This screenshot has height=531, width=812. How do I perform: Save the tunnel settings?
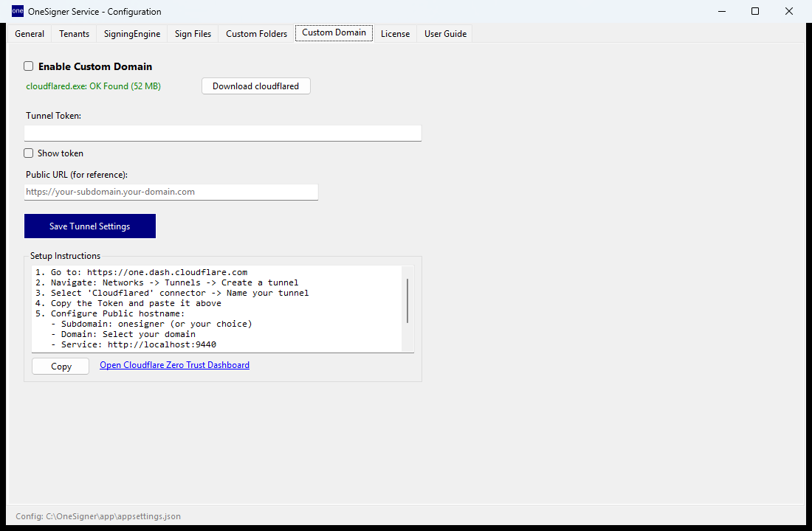coord(90,226)
